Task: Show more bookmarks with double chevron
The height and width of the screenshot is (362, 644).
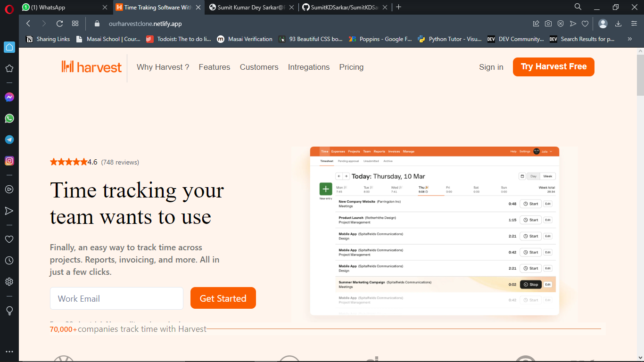Action: pos(629,39)
